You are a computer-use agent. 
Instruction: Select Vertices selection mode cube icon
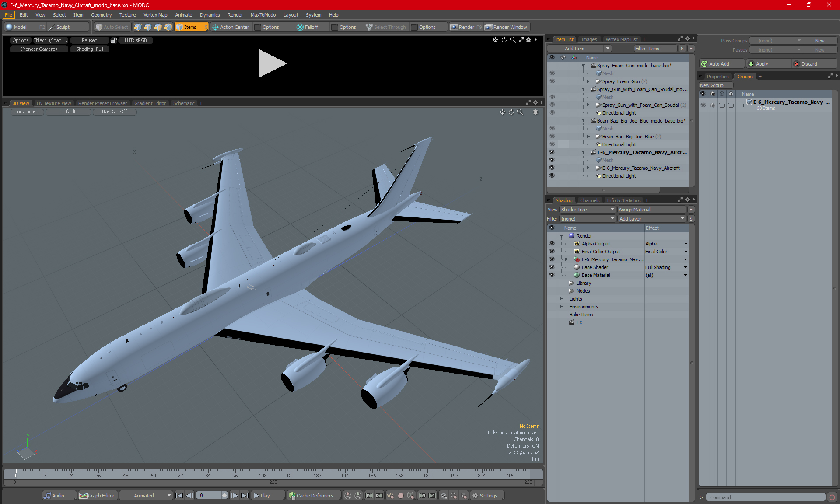click(x=138, y=27)
